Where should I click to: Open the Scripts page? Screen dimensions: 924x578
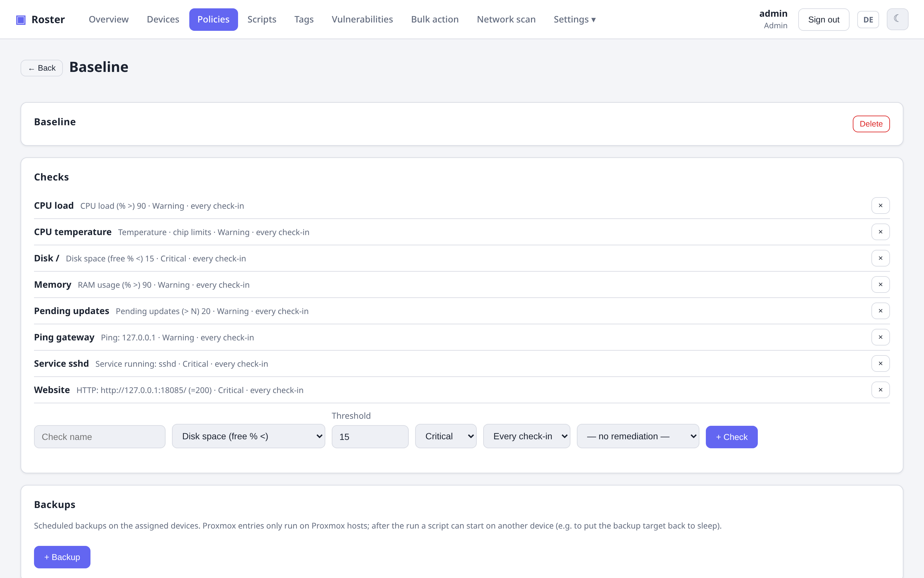point(262,20)
